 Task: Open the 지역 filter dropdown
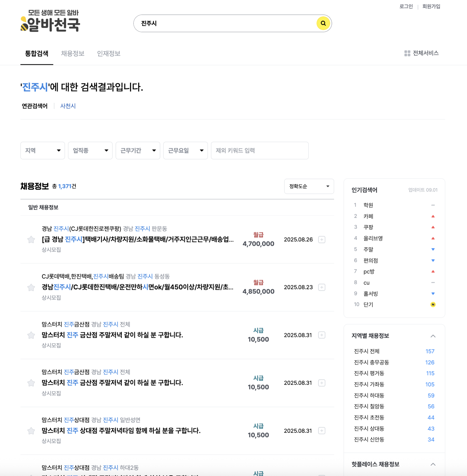pyautogui.click(x=42, y=151)
